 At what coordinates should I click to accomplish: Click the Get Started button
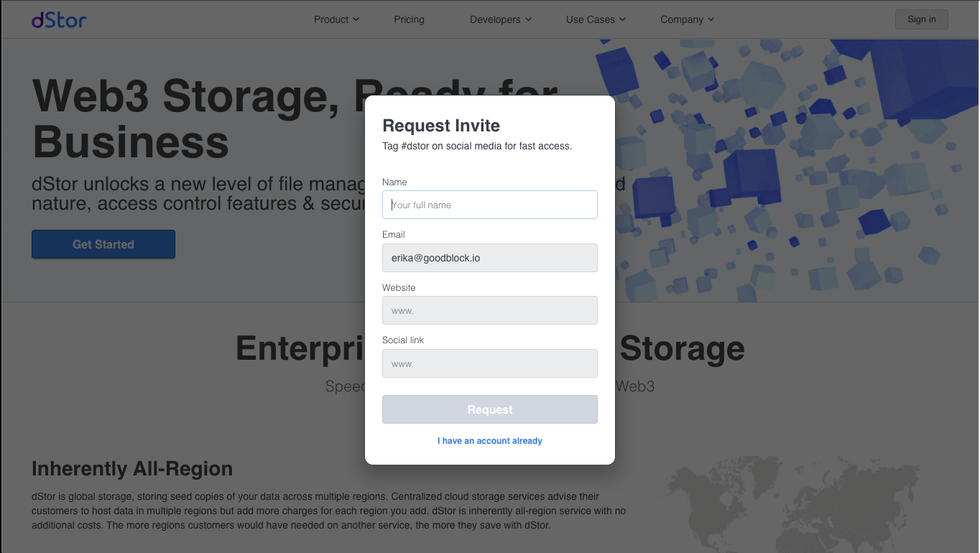tap(103, 244)
